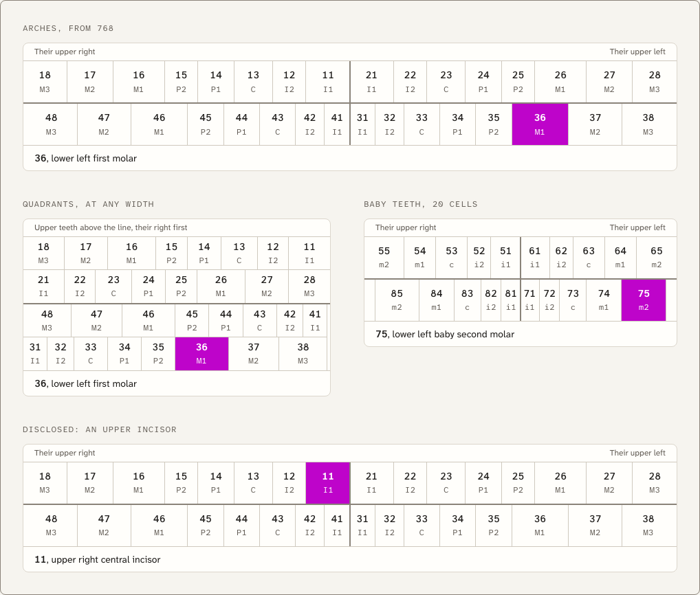
Task: Pick tooth 22 I2 in Disclosed chart
Action: coord(411,483)
